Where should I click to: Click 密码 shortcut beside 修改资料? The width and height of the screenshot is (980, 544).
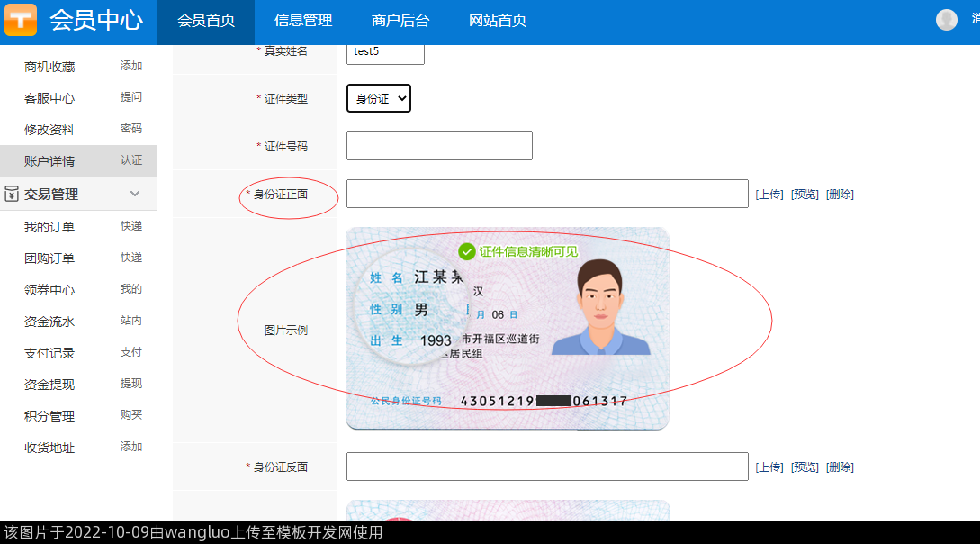(131, 129)
